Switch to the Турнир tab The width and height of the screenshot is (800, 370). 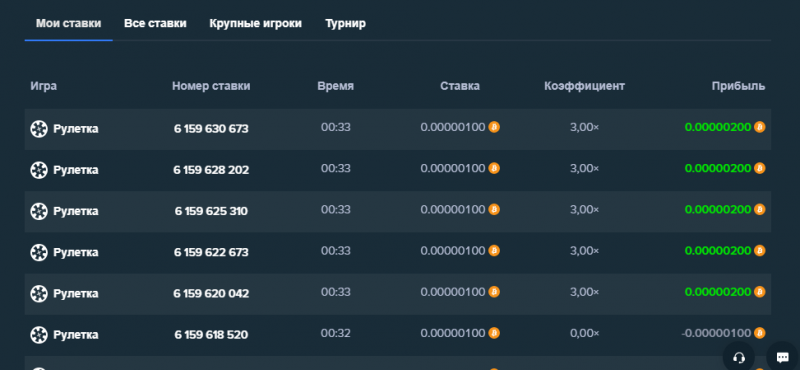[x=345, y=23]
